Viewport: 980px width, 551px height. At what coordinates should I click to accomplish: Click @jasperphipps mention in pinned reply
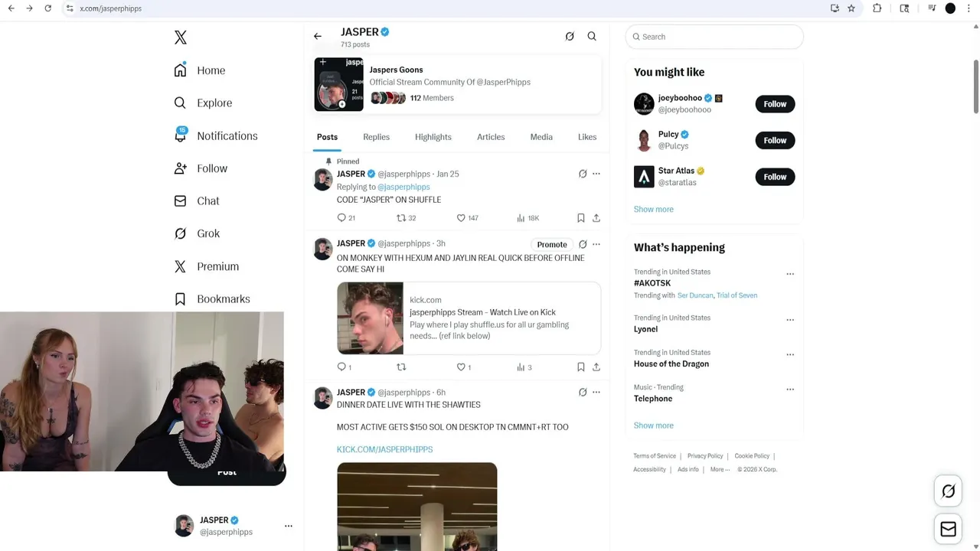(x=403, y=187)
